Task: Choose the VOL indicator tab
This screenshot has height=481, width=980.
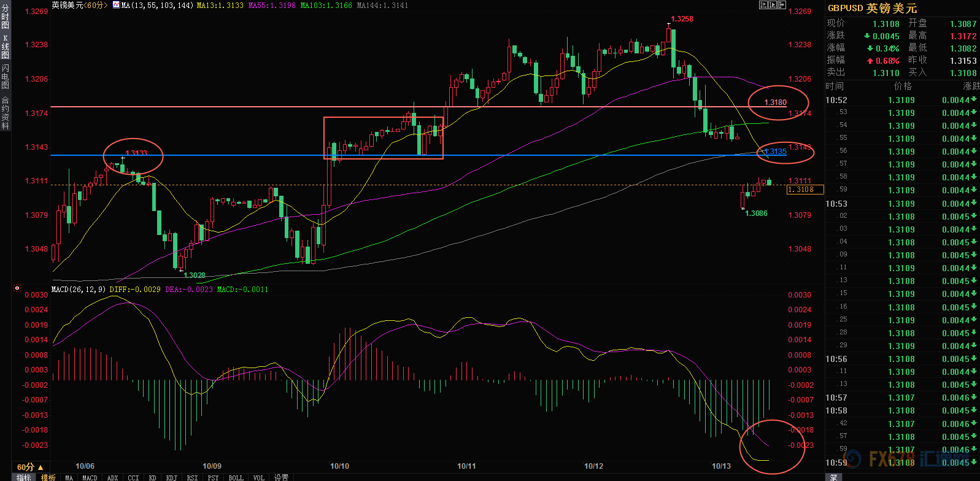Action: coord(258,477)
